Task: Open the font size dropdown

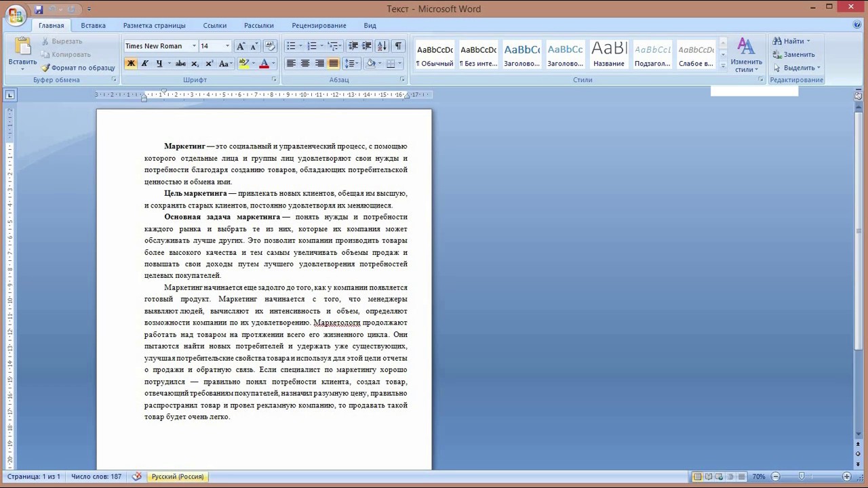Action: coord(227,46)
